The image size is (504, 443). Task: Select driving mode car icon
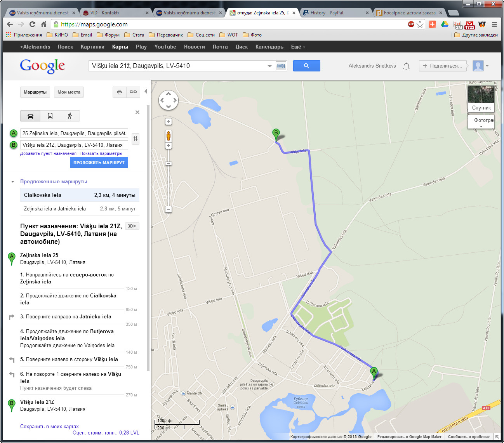30,116
